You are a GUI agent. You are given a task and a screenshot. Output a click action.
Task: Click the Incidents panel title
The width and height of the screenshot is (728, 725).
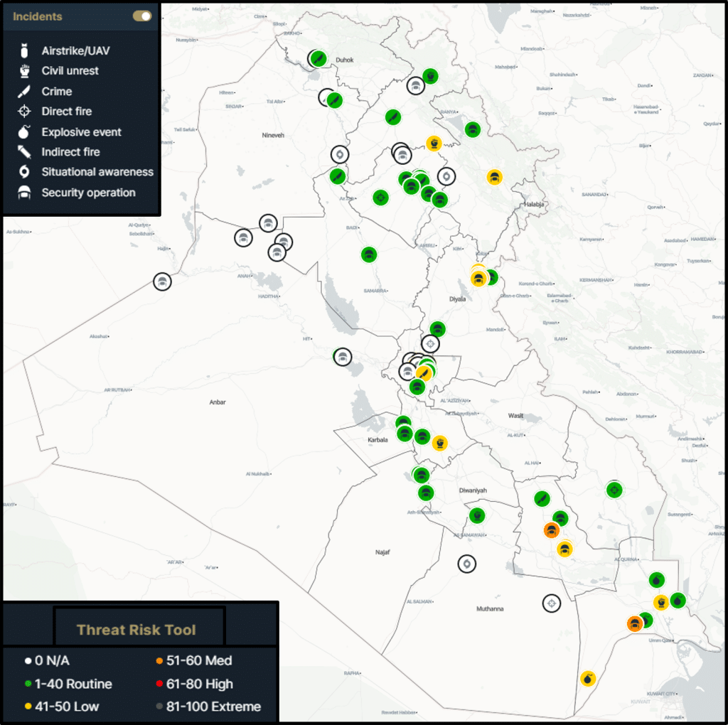(x=38, y=16)
